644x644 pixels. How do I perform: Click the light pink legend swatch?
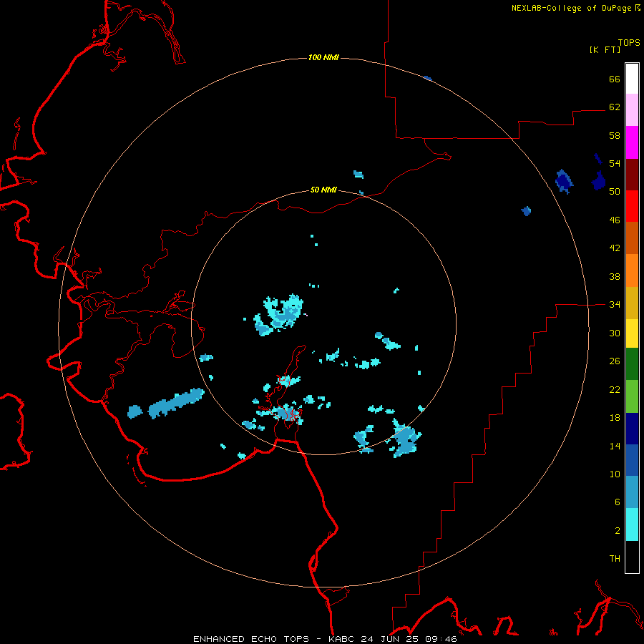click(x=632, y=110)
